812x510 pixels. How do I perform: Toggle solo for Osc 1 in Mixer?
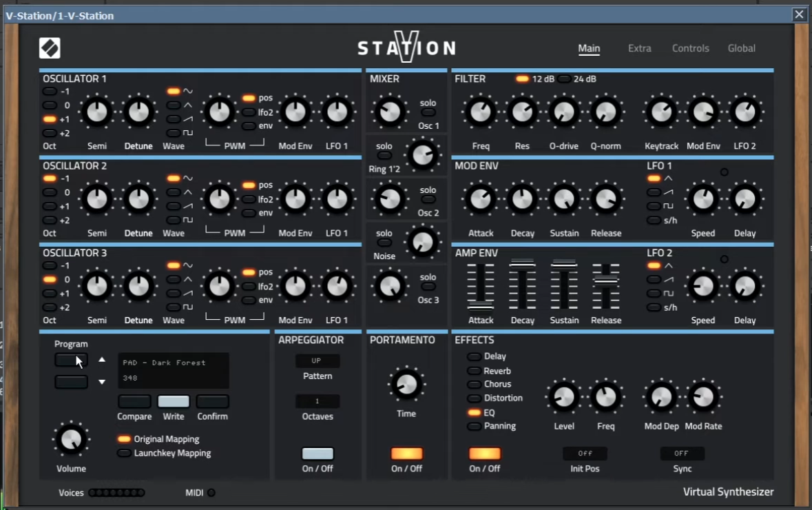pos(428,112)
